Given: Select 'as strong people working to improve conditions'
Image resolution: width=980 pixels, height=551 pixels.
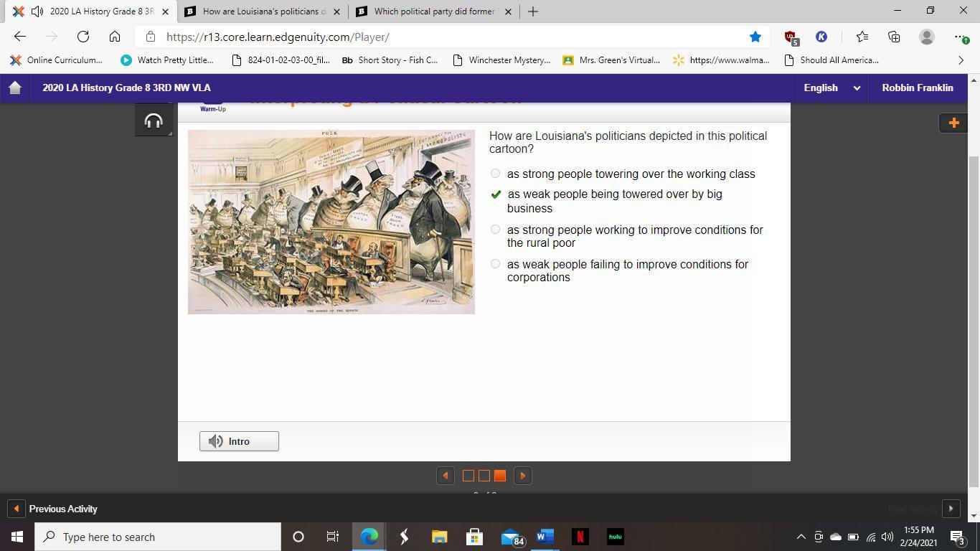Looking at the screenshot, I should tap(495, 230).
